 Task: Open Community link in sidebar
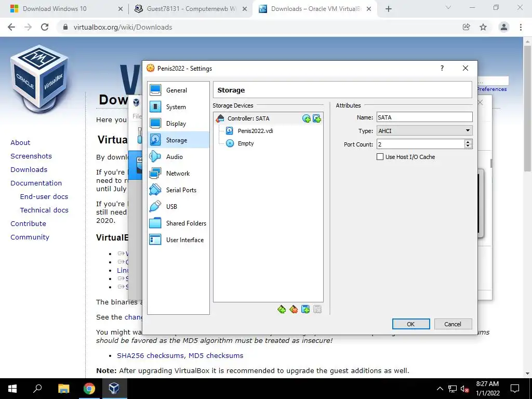(x=30, y=237)
